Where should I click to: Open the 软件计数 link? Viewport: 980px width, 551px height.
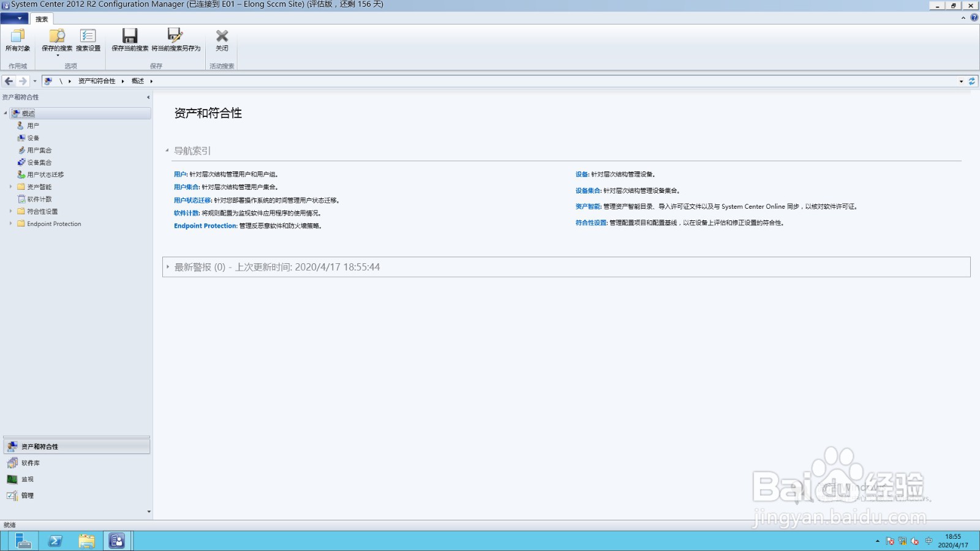pos(186,213)
